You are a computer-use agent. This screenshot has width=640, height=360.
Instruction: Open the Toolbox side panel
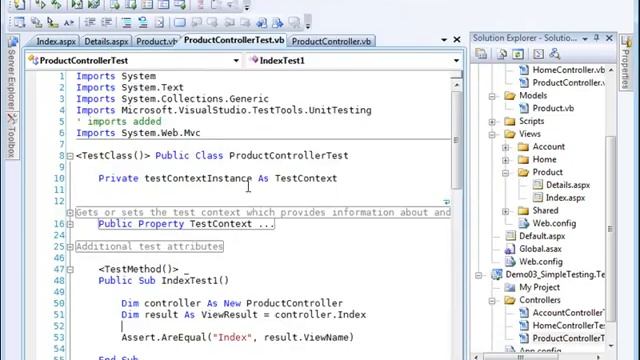(x=12, y=136)
